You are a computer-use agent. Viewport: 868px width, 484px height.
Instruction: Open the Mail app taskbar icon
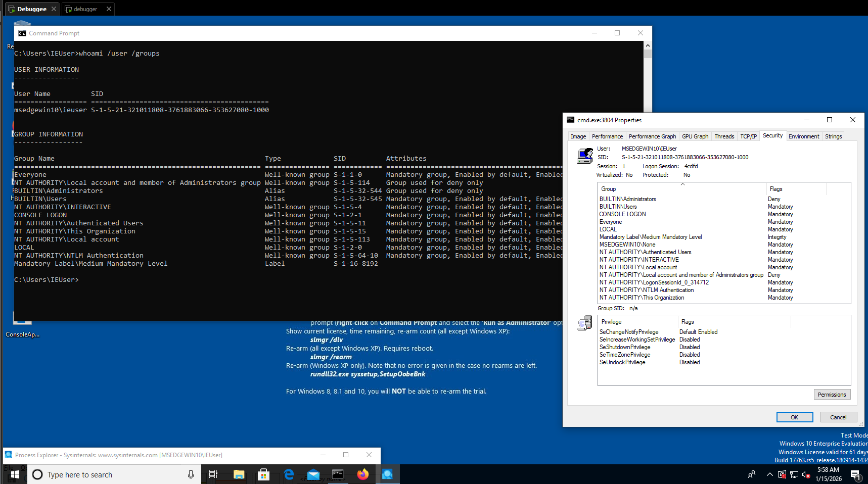point(313,474)
